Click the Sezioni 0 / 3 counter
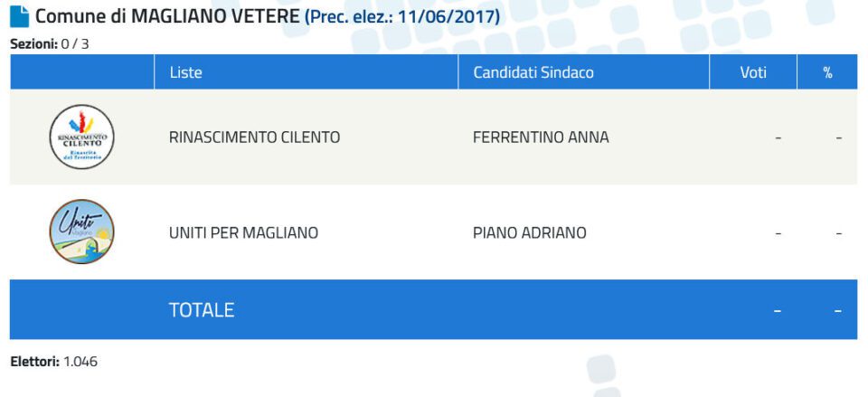The image size is (868, 397). (49, 45)
